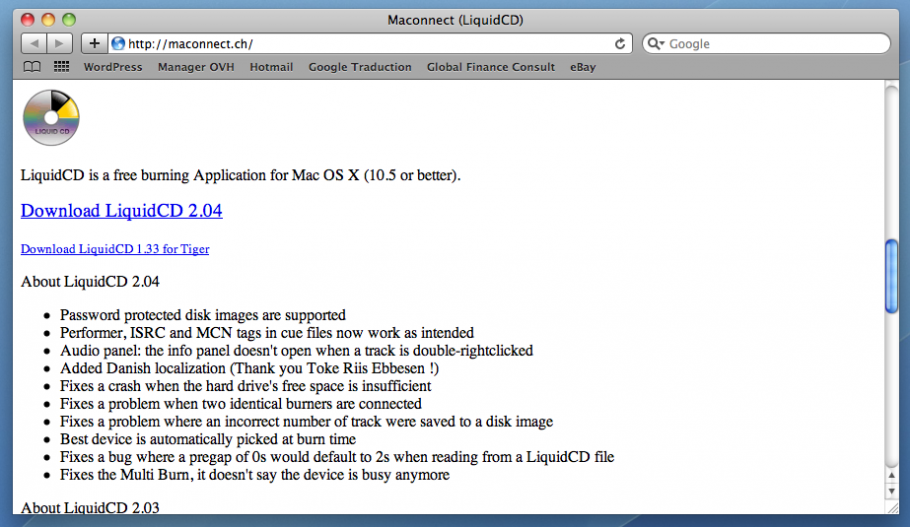Viewport: 910px width, 527px height.
Task: Open the Google search magnifier dropdown
Action: [x=656, y=44]
